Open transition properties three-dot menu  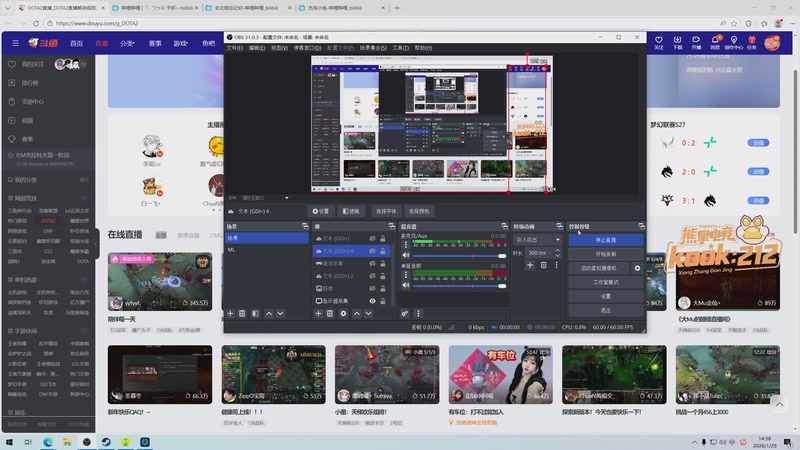pos(556,265)
